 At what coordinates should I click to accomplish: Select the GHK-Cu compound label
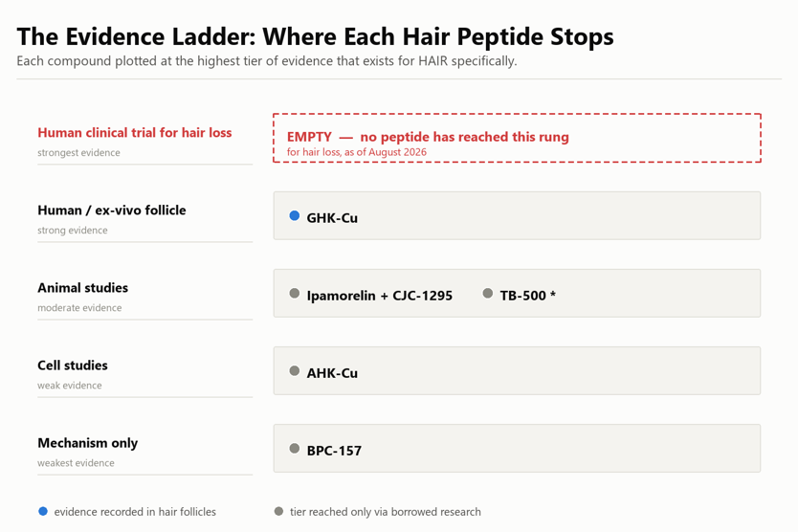point(332,218)
